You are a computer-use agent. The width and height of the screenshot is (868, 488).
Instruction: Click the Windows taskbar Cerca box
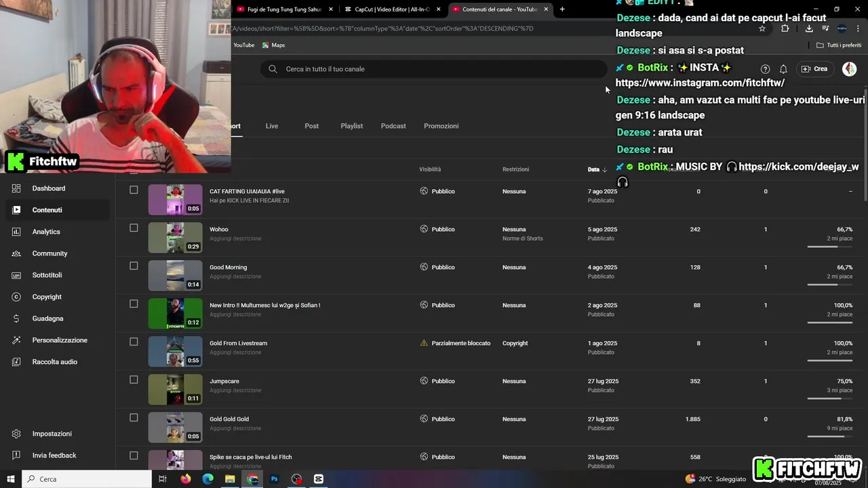[87, 479]
